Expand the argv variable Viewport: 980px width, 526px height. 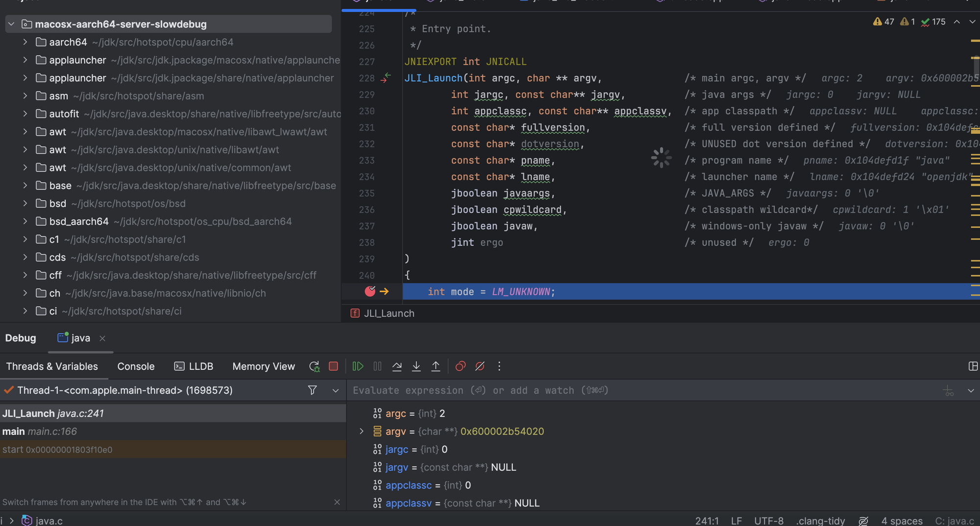click(362, 431)
